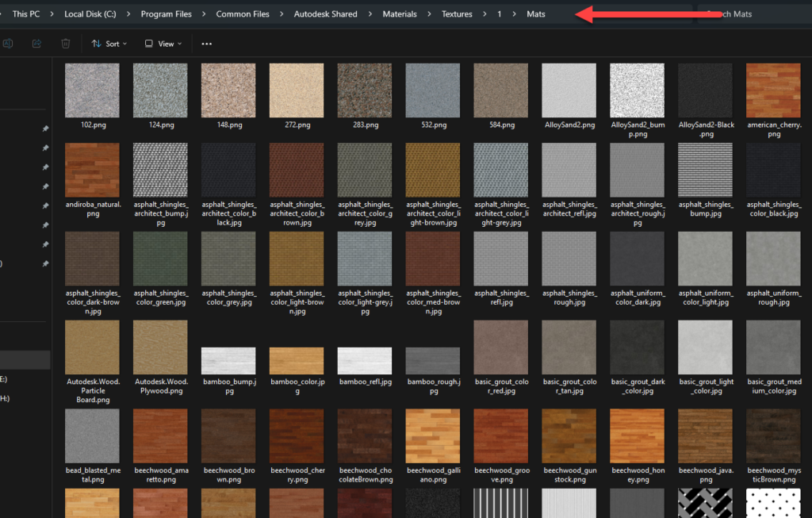This screenshot has width=812, height=518.
Task: Select the bamboo_refl.jpg thumbnail
Action: click(365, 360)
